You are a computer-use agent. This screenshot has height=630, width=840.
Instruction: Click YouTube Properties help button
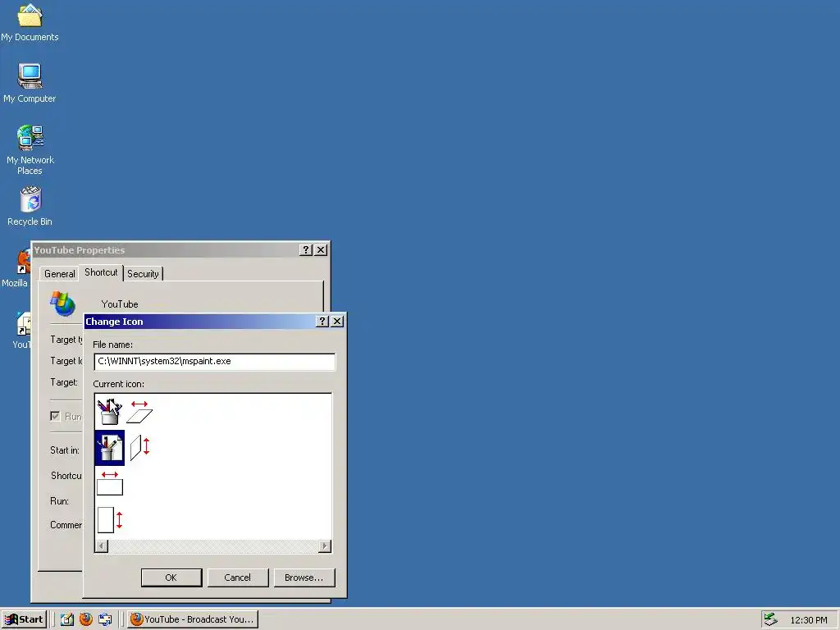tap(306, 249)
